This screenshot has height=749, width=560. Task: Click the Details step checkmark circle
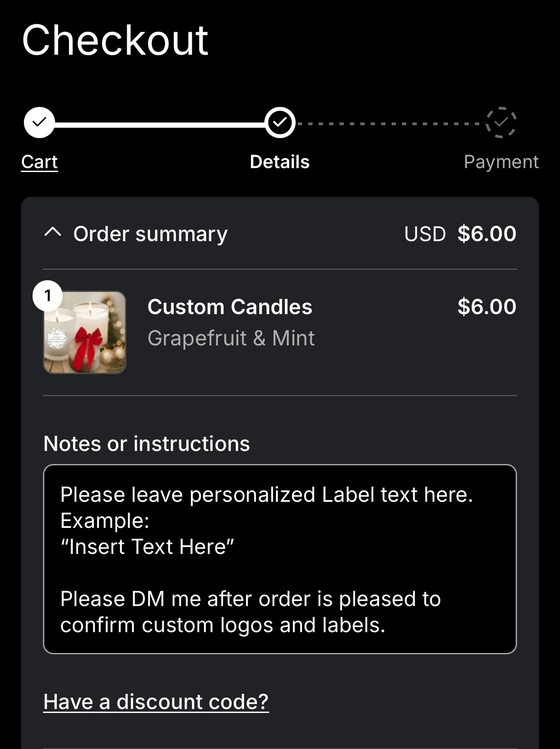[280, 123]
